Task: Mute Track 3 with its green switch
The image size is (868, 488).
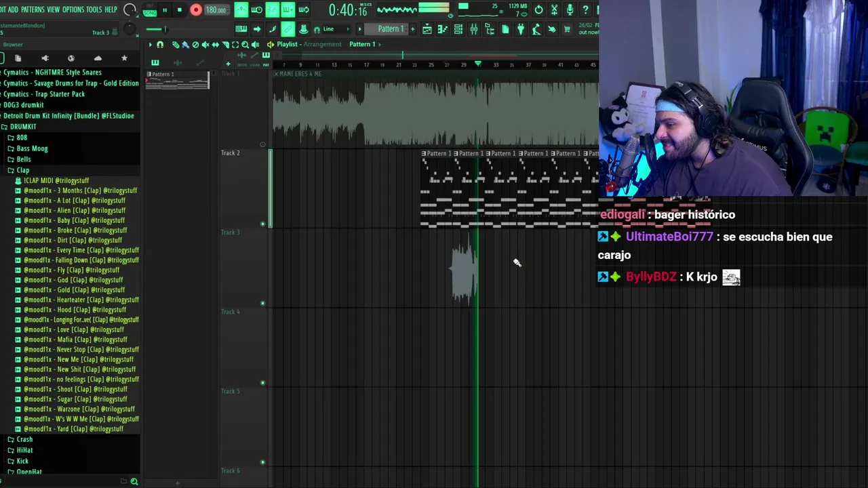Action: tap(263, 303)
